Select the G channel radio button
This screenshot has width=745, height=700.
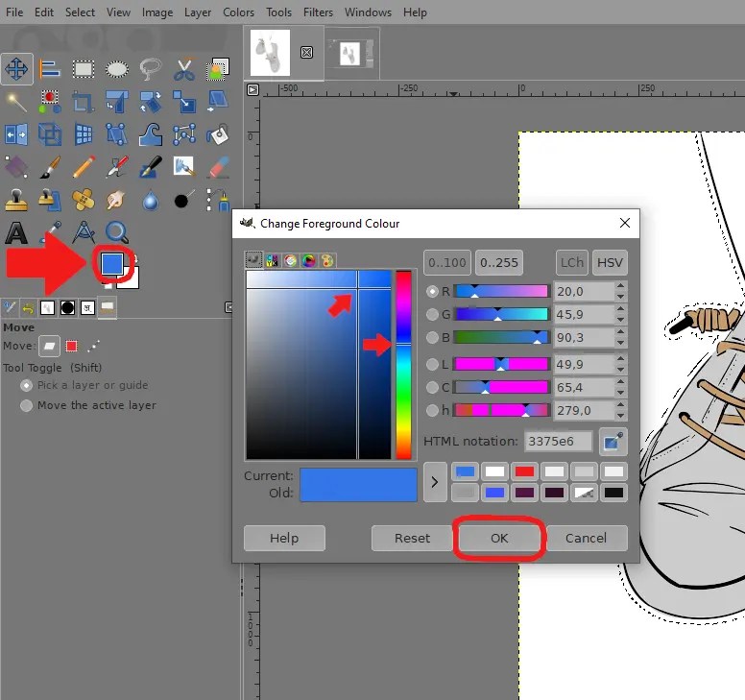432,315
